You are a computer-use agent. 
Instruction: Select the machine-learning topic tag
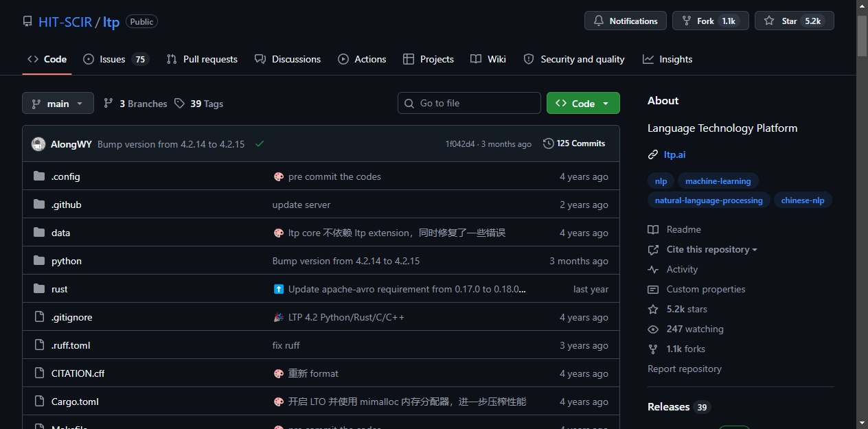click(718, 181)
